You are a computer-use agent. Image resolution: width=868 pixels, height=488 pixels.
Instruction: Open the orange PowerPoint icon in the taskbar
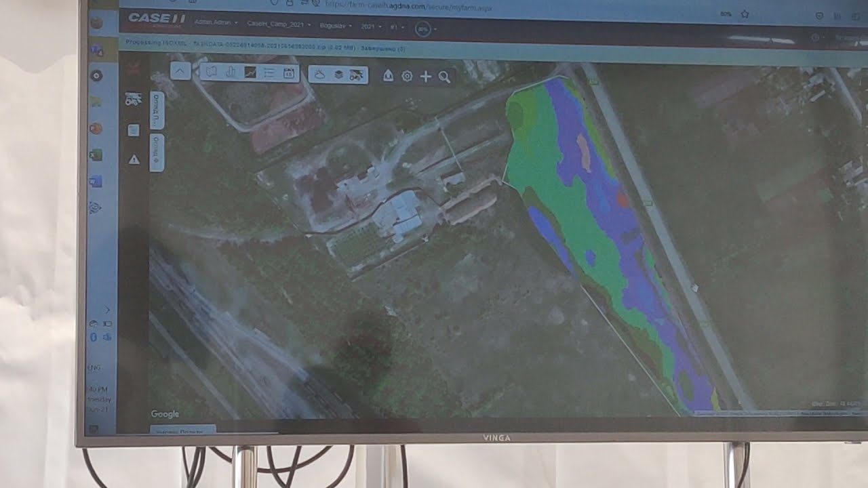(x=96, y=127)
